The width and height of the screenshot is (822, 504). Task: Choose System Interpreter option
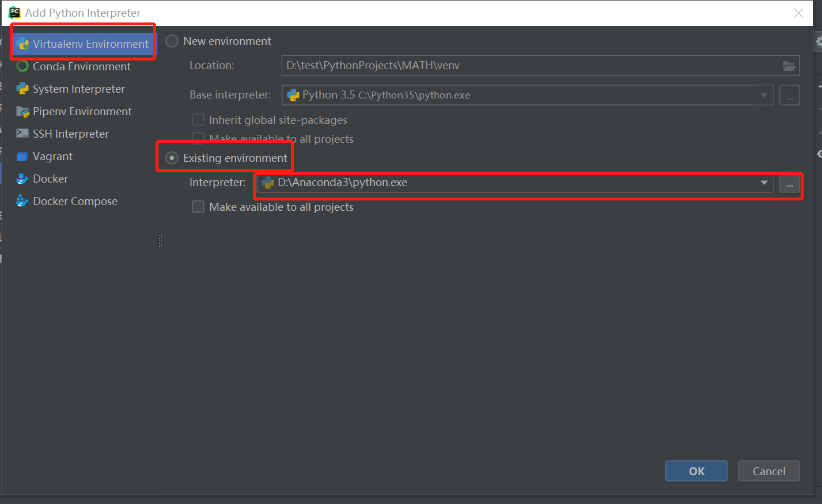(78, 89)
